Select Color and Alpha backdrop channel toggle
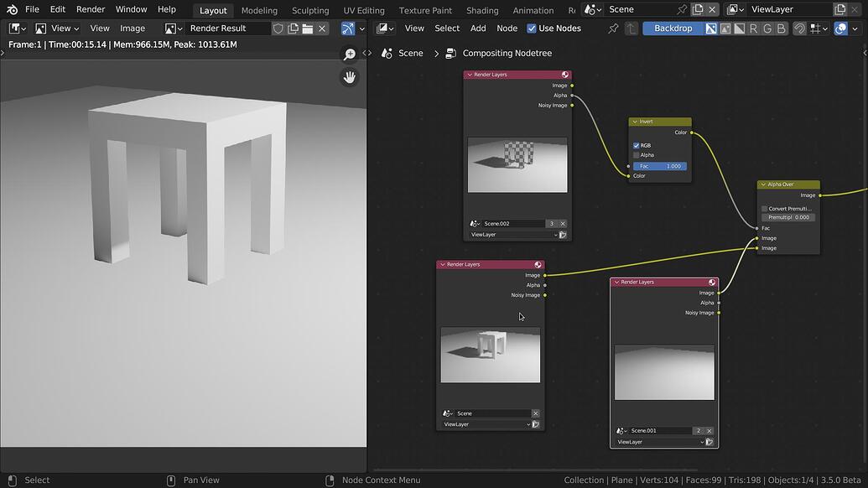 [x=711, y=29]
